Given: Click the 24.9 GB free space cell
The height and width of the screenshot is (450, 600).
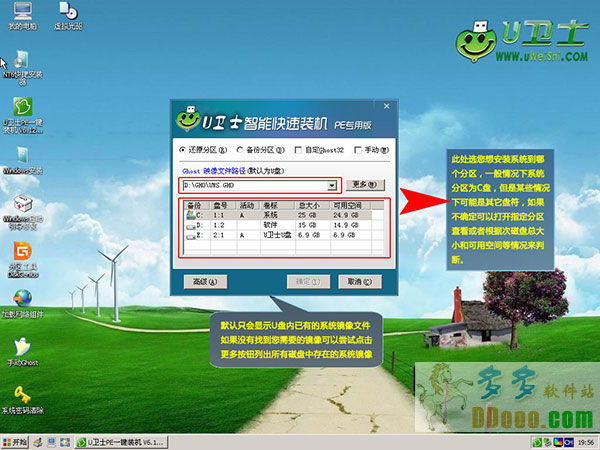Looking at the screenshot, I should click(346, 215).
